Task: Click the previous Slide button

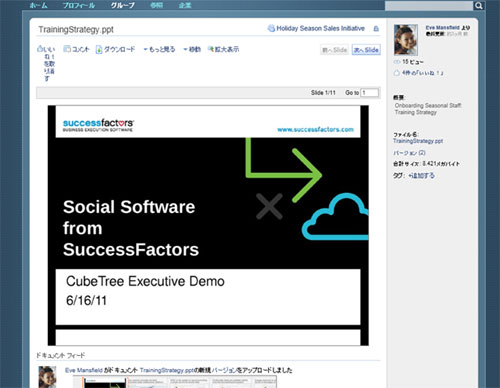Action: (334, 50)
